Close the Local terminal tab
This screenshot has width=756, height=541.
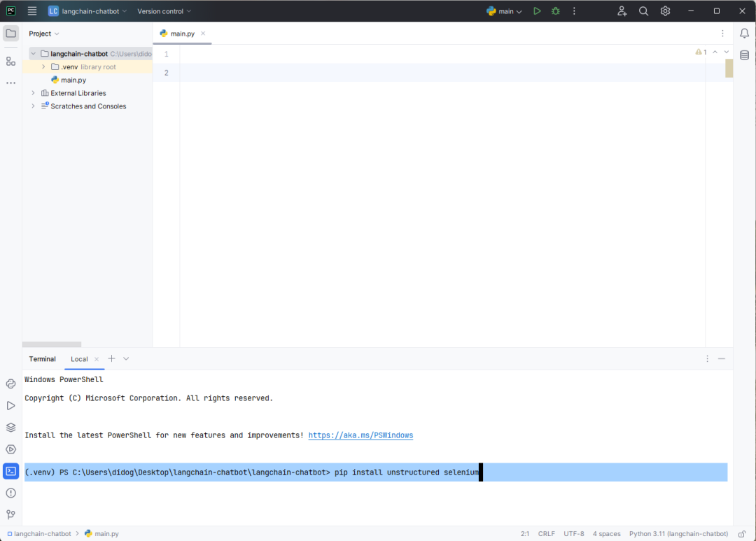97,359
